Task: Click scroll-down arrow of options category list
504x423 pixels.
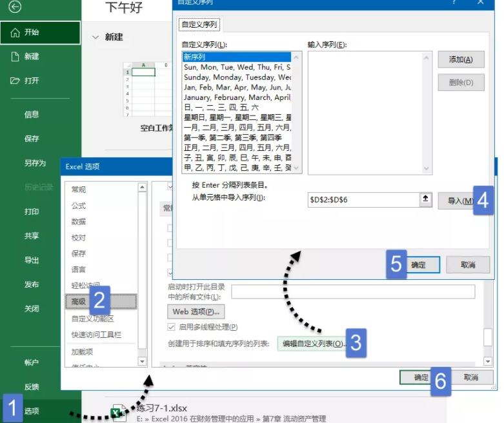Action: pyautogui.click(x=142, y=361)
